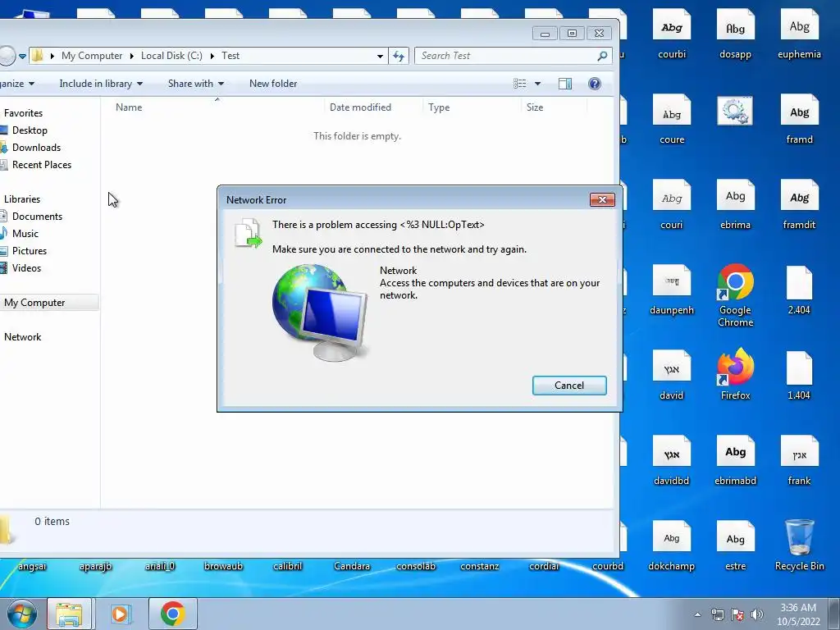Image resolution: width=840 pixels, height=630 pixels.
Task: Select the framd font file
Action: click(799, 119)
